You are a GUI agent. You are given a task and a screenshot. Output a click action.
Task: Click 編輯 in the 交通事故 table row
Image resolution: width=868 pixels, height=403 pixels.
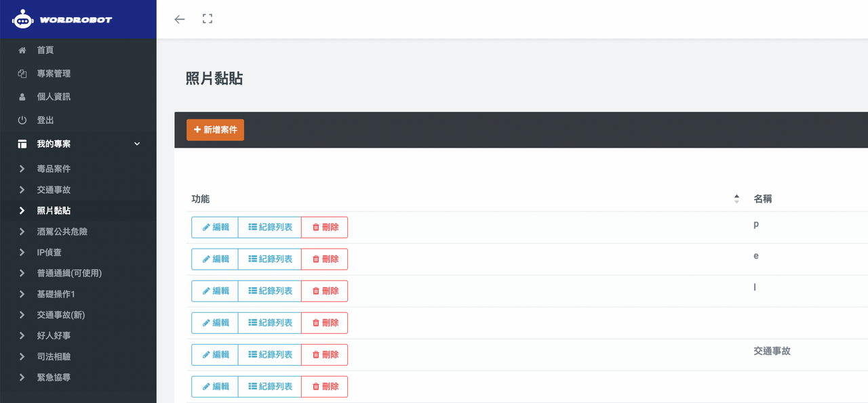(x=215, y=355)
